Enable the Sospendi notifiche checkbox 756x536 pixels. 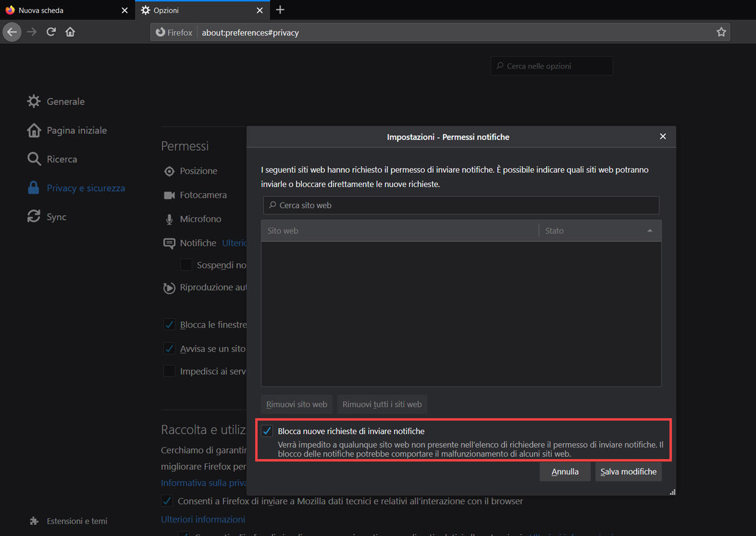pos(186,265)
